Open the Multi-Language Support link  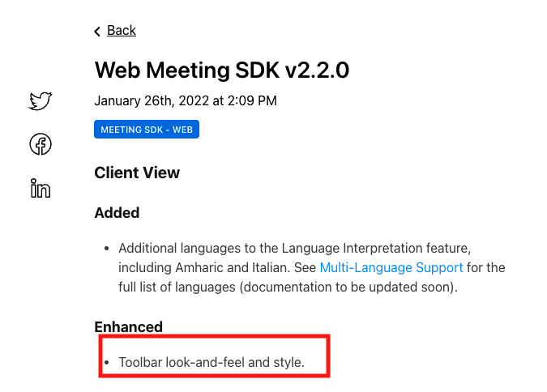[x=391, y=267]
